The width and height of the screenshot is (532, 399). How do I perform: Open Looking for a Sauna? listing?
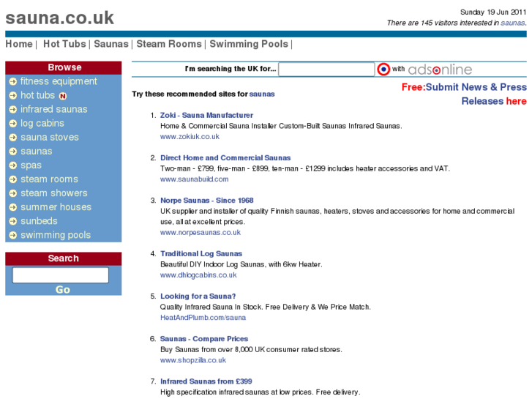[198, 296]
